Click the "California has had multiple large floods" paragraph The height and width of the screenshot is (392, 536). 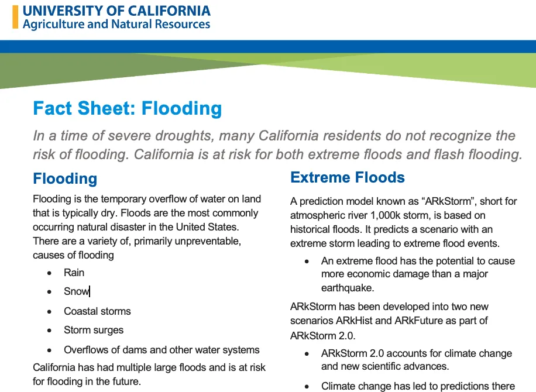pyautogui.click(x=149, y=374)
